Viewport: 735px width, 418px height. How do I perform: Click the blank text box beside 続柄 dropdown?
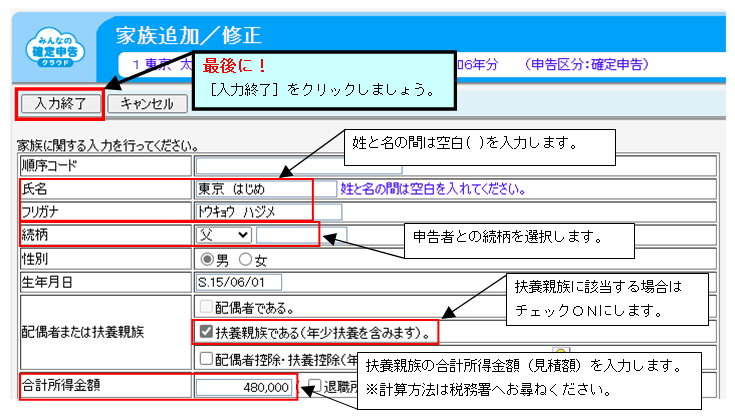click(301, 235)
